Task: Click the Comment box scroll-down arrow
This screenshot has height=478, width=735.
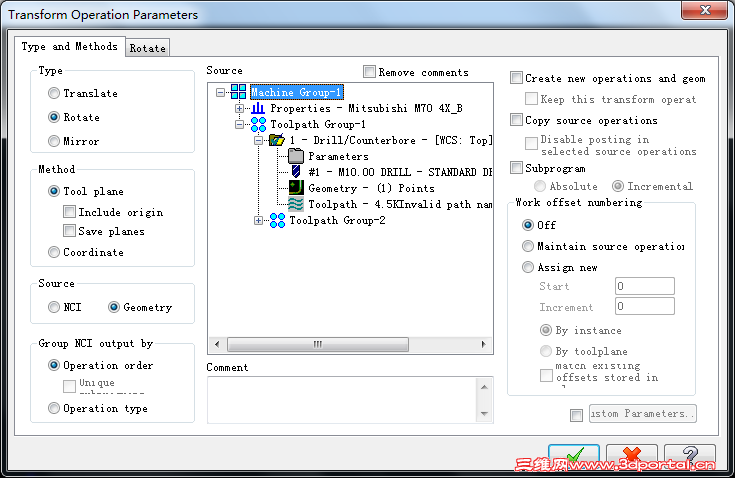Action: [484, 414]
